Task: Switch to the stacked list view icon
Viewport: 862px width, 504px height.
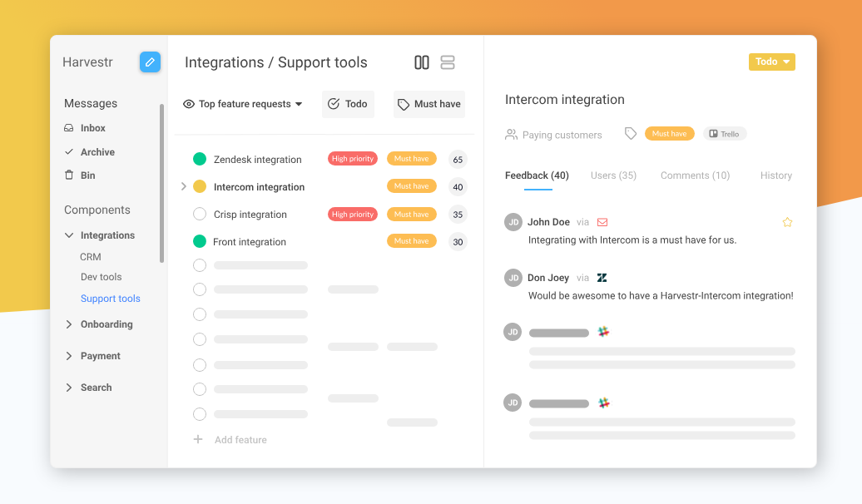Action: [x=448, y=62]
